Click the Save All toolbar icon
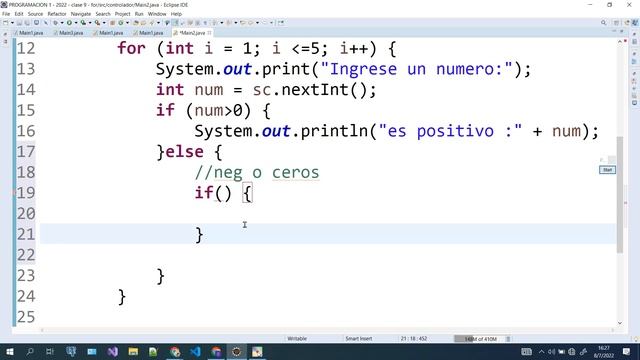This screenshot has height=360, width=640. click(27, 23)
